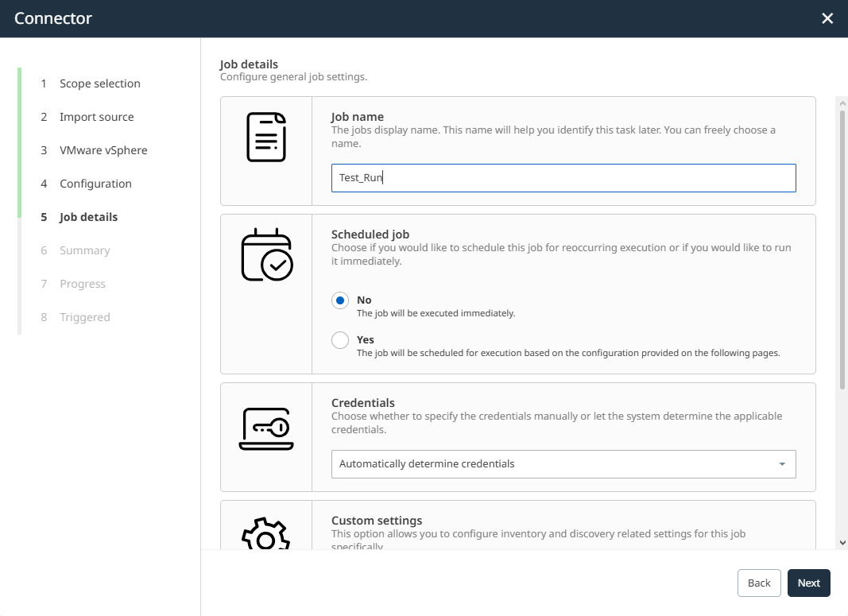Image resolution: width=848 pixels, height=616 pixels.
Task: Click the scrollbar up arrow
Action: 842,103
